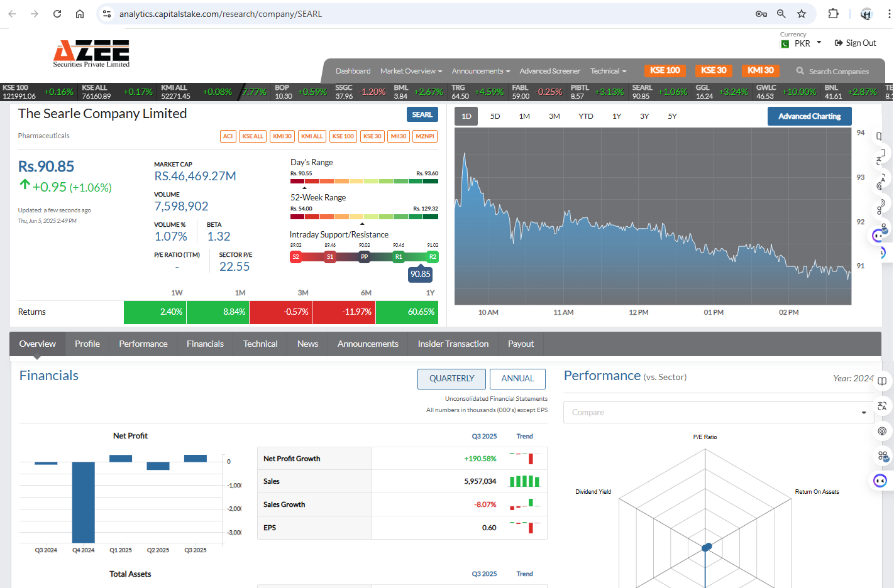Select 3M chart timeframe
Image resolution: width=894 pixels, height=588 pixels.
[x=555, y=116]
